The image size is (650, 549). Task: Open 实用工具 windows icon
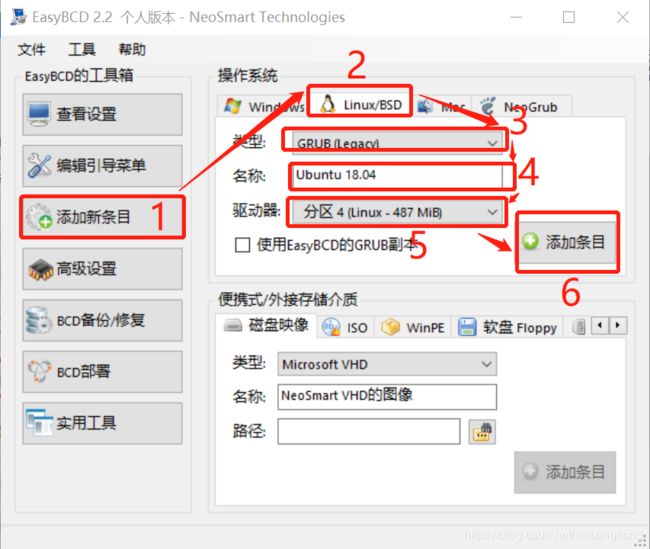click(39, 423)
